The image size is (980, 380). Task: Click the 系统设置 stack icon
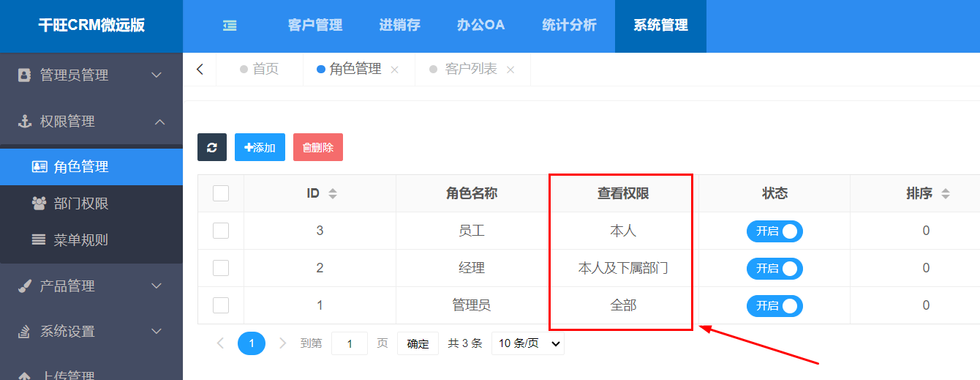click(25, 331)
